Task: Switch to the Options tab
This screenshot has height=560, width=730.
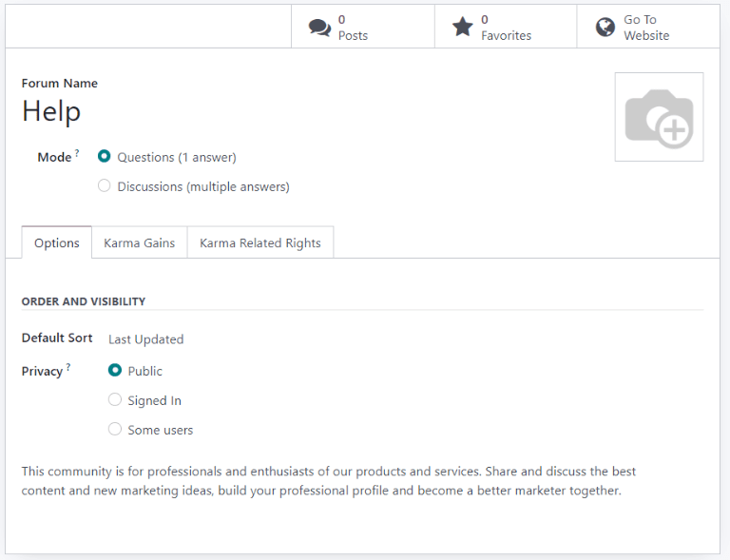Action: (57, 242)
